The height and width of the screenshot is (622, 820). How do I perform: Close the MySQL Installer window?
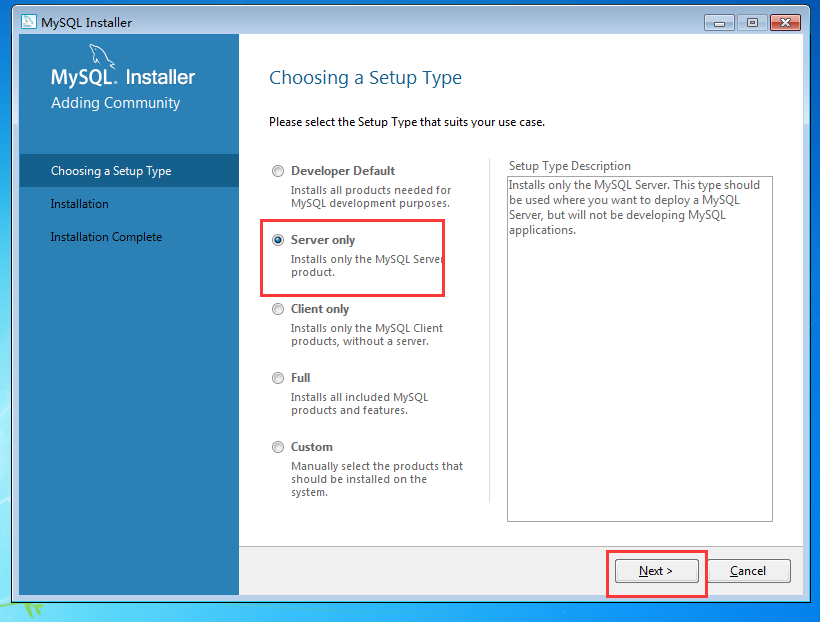point(785,22)
